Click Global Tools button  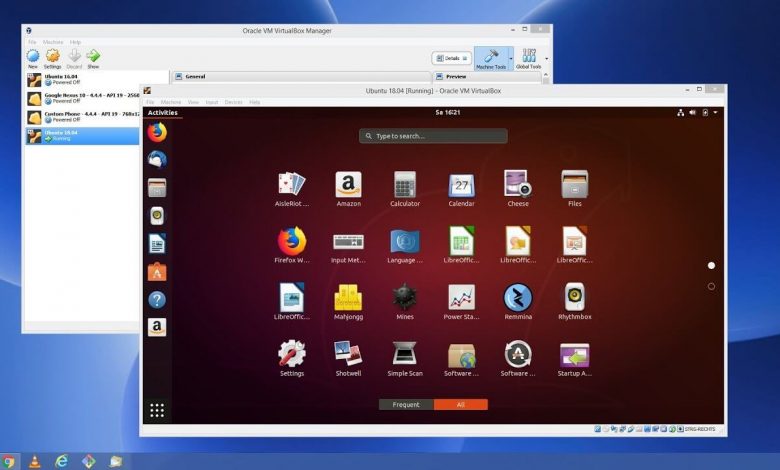coord(528,59)
